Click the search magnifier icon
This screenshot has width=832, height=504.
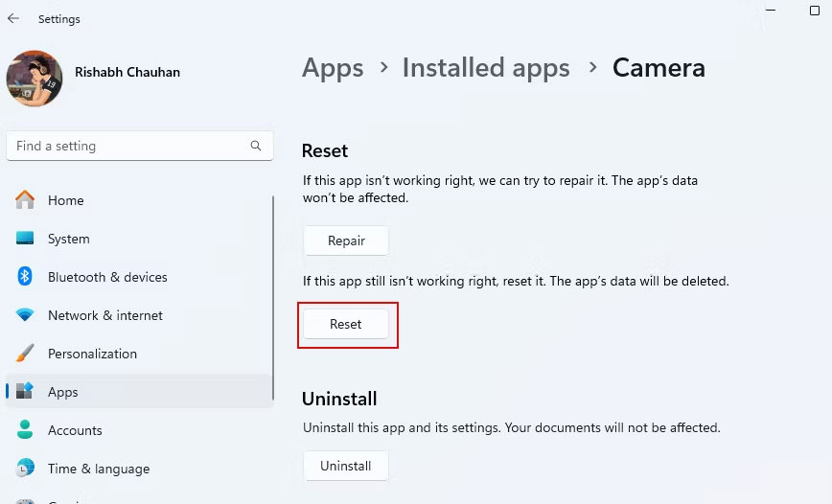click(x=256, y=146)
